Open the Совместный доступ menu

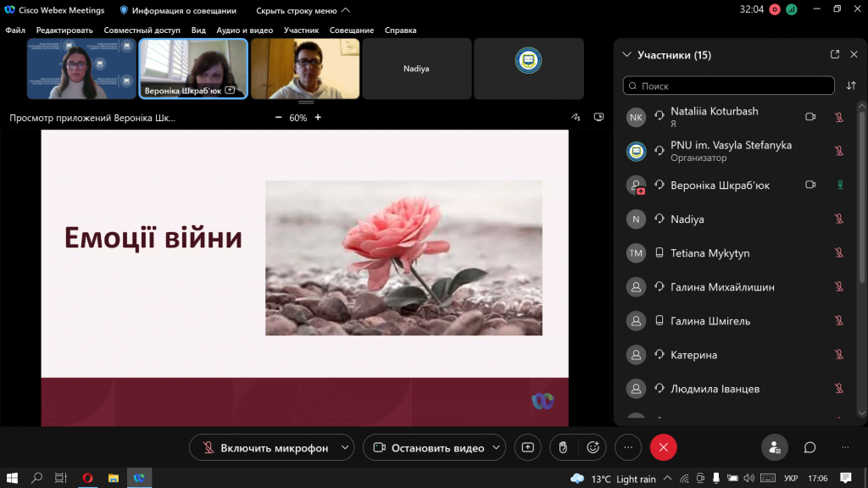pos(142,30)
